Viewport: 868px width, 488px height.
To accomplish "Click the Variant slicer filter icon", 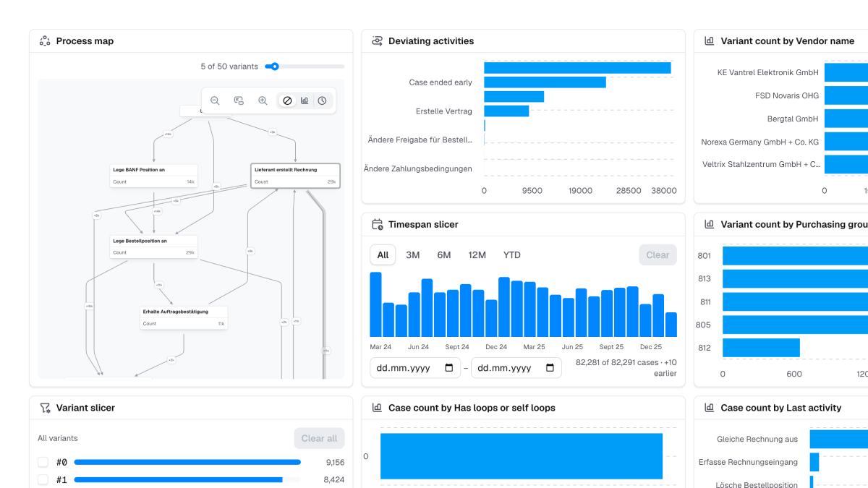I will point(45,408).
